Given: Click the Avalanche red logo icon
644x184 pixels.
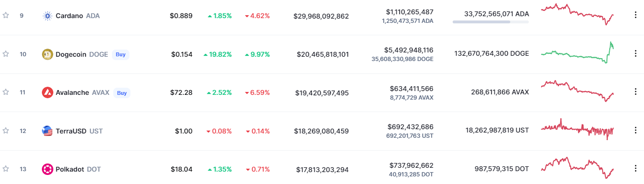Looking at the screenshot, I should [x=47, y=92].
